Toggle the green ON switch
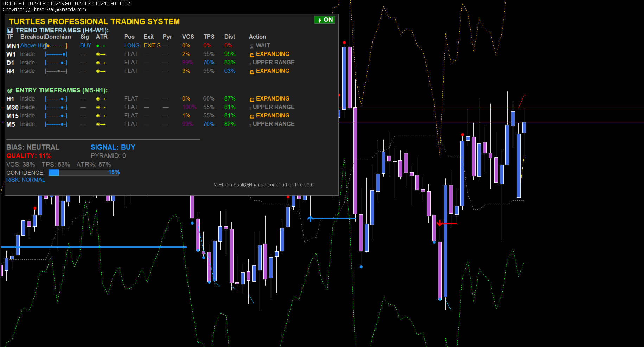Viewport: 644px width, 347px height. click(324, 20)
